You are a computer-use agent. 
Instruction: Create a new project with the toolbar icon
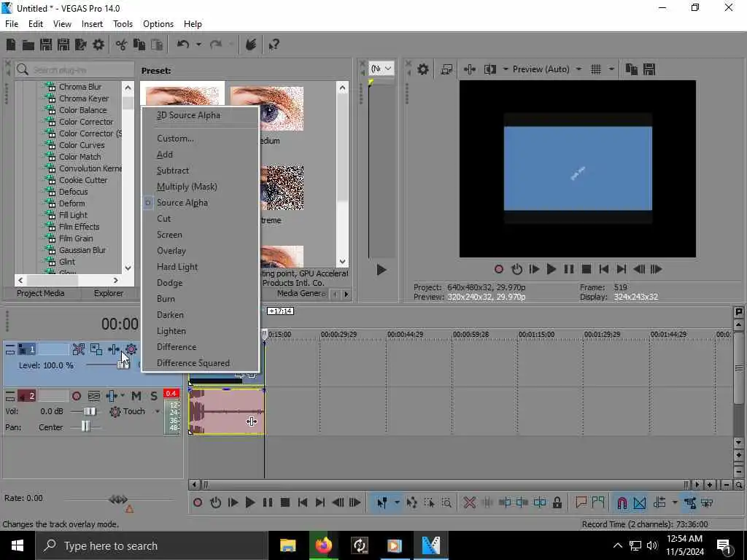10,44
